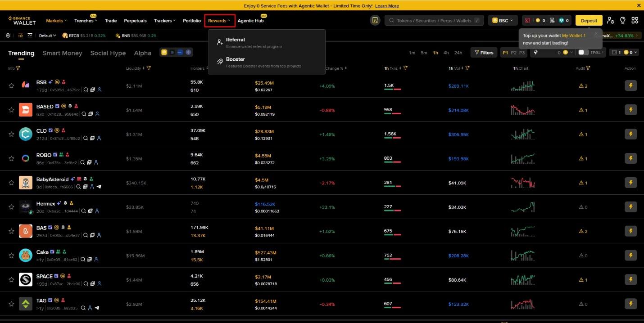This screenshot has width=644, height=323.
Task: Choose Booster from the Rewards menu
Action: (267, 62)
